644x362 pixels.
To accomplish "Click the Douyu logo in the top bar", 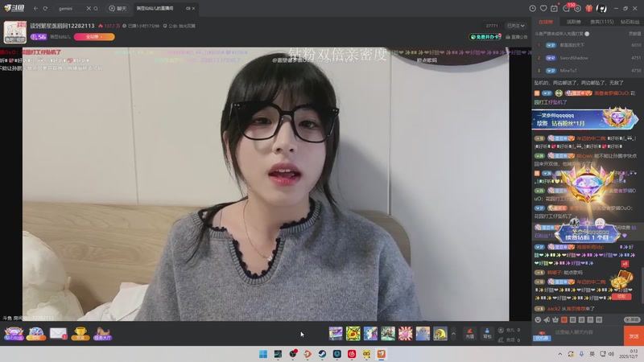I will tap(14, 8).
